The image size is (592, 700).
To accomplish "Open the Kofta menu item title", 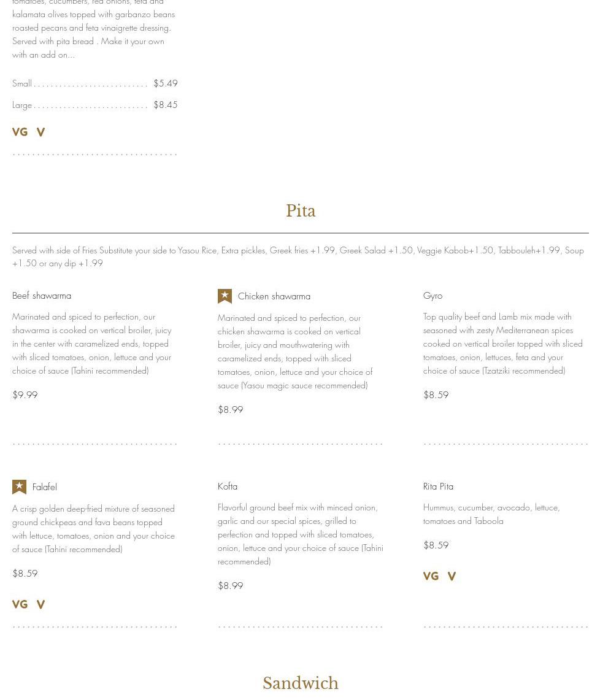I will point(228,487).
